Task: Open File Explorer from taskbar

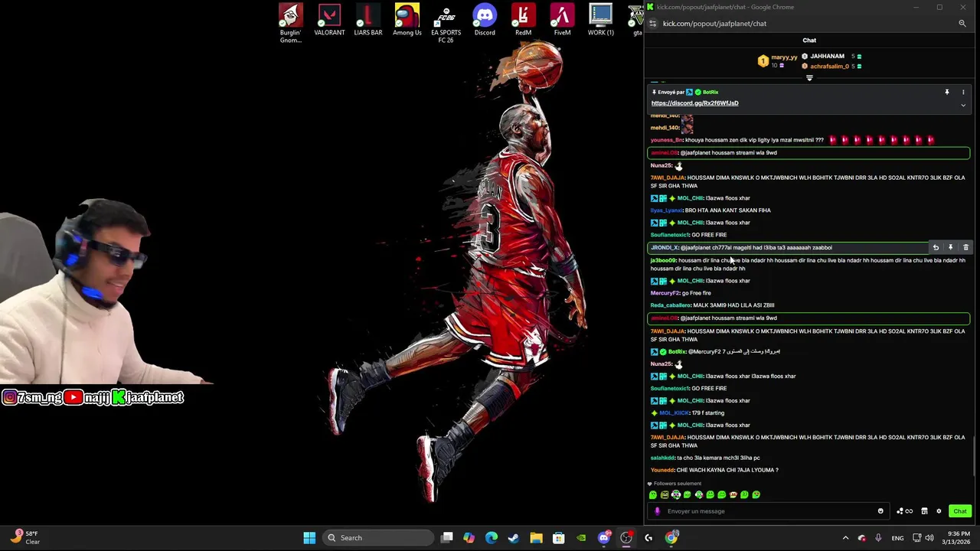Action: tap(536, 538)
